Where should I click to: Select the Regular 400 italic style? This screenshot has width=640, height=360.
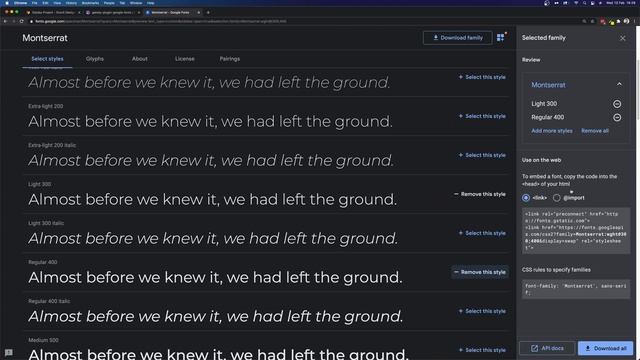[x=482, y=311]
